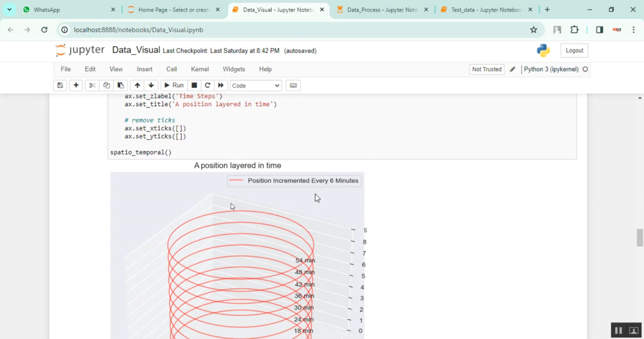Image resolution: width=644 pixels, height=339 pixels.
Task: Save notebook with the floppy disk icon
Action: (x=60, y=86)
